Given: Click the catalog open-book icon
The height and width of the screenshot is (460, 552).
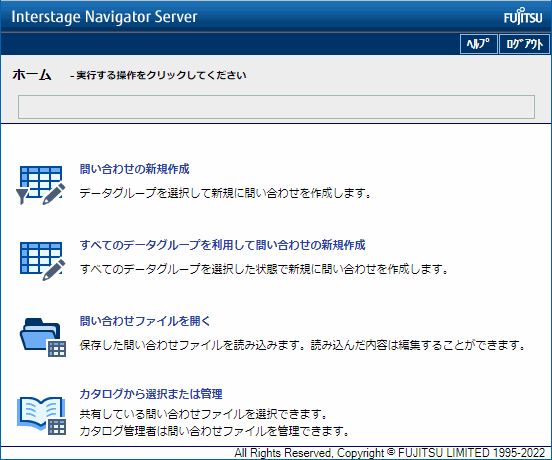Looking at the screenshot, I should pyautogui.click(x=42, y=416).
